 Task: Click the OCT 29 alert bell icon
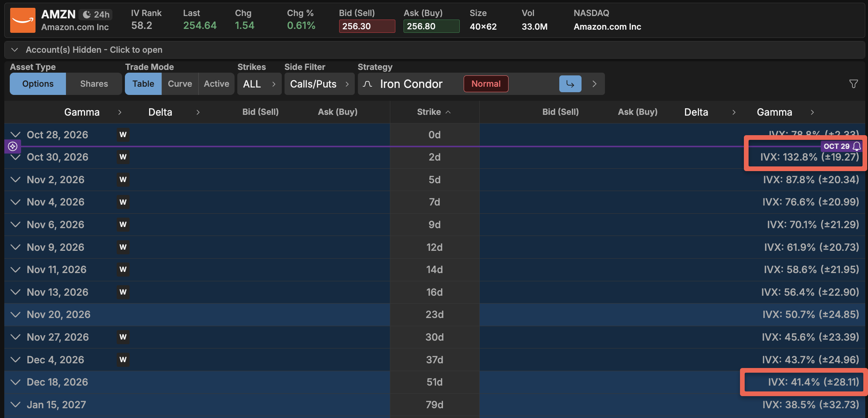coord(857,146)
